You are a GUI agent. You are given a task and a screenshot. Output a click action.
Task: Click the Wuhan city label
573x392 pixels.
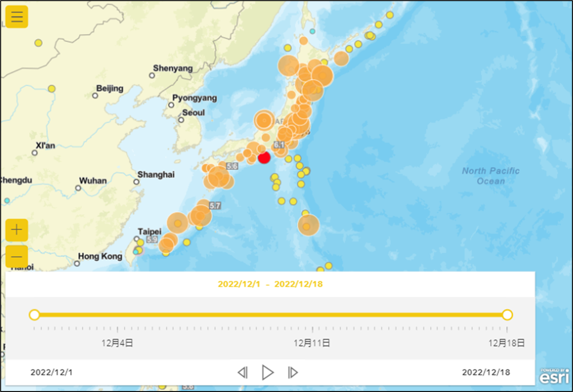click(93, 180)
